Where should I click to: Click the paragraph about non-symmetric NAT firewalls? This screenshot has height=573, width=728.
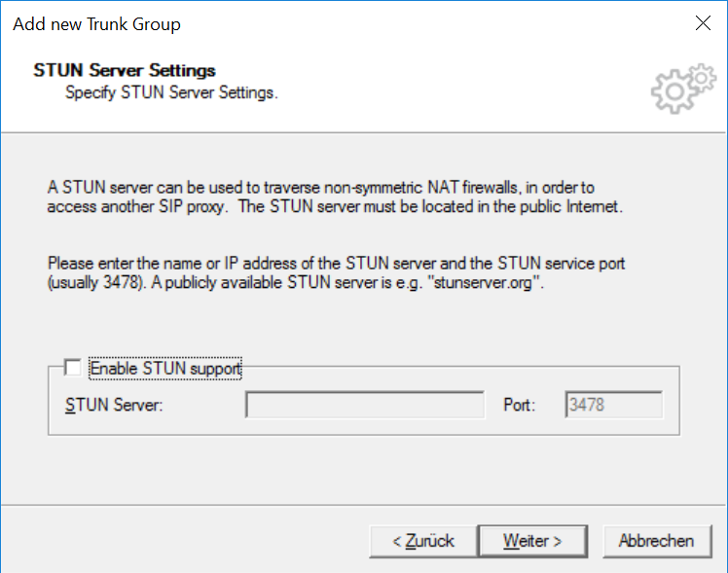pyautogui.click(x=335, y=197)
